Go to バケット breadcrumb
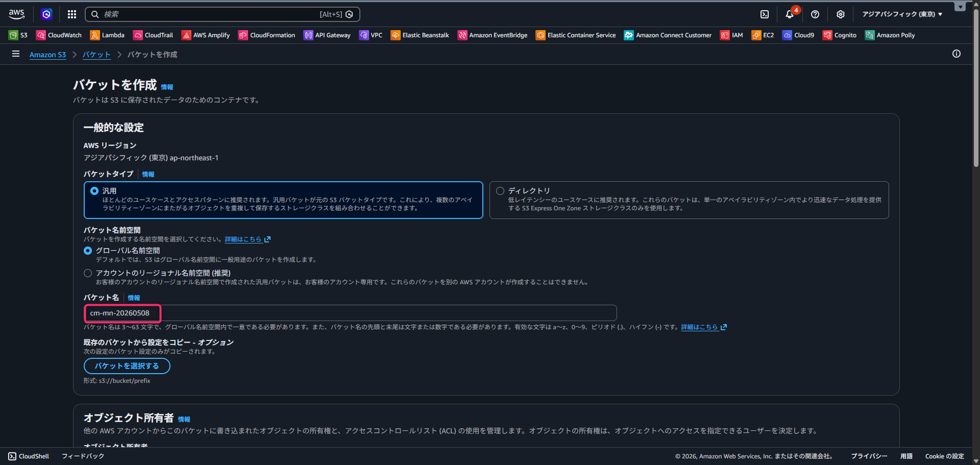This screenshot has height=465, width=980. coord(96,55)
